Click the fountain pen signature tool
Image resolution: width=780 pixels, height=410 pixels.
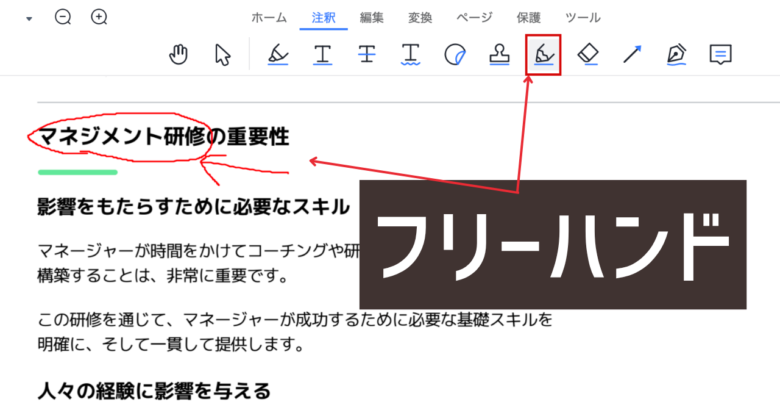click(676, 54)
